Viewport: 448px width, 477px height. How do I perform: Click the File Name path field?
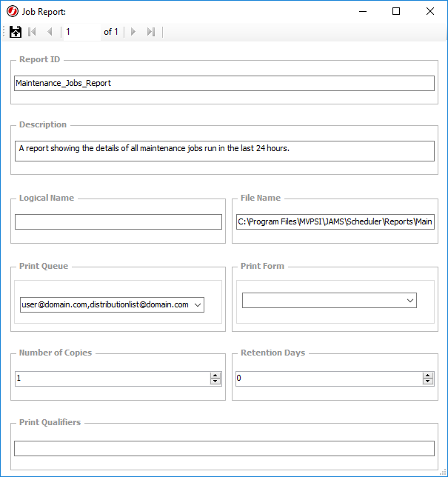pyautogui.click(x=335, y=221)
